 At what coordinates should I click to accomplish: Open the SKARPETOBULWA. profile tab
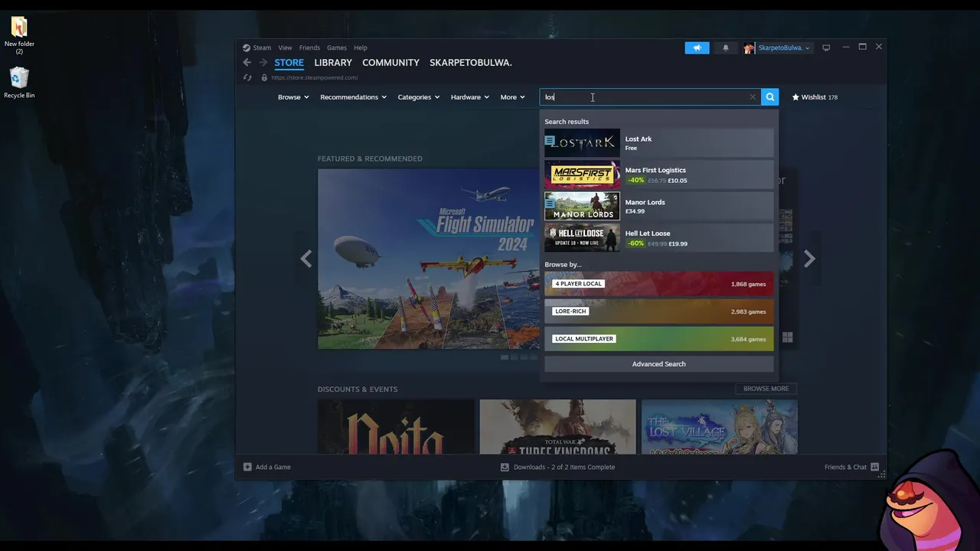pyautogui.click(x=471, y=63)
